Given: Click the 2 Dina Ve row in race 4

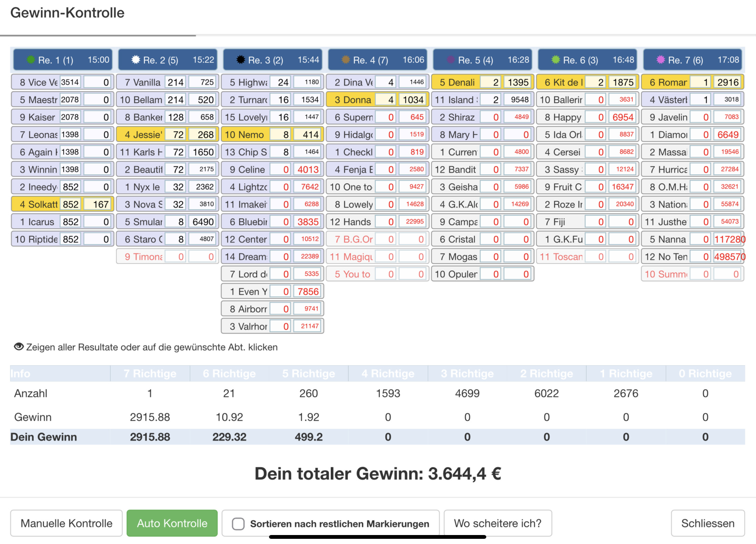Looking at the screenshot, I should click(378, 82).
